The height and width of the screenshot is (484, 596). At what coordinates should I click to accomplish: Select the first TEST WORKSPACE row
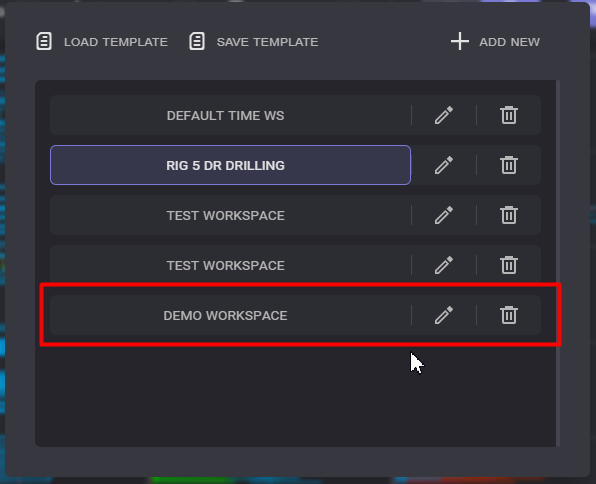(230, 215)
